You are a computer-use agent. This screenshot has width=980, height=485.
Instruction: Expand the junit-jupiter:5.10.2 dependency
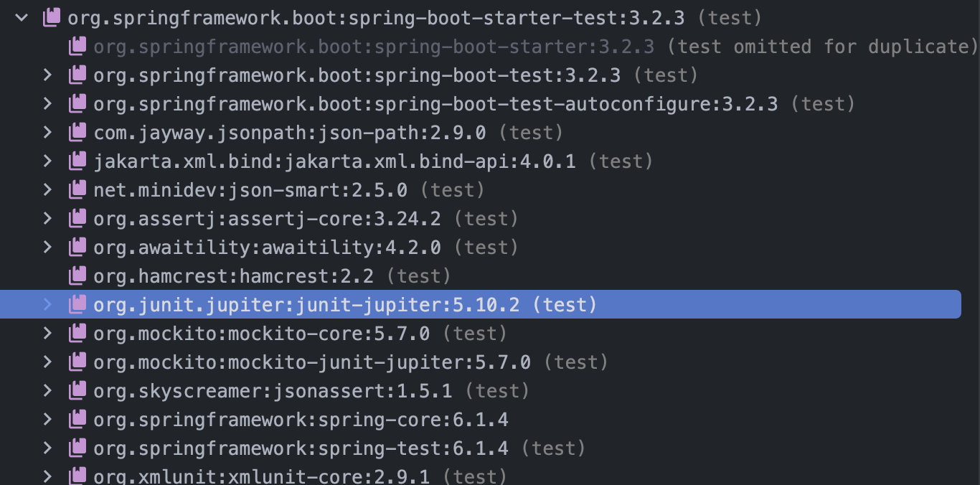pos(47,305)
